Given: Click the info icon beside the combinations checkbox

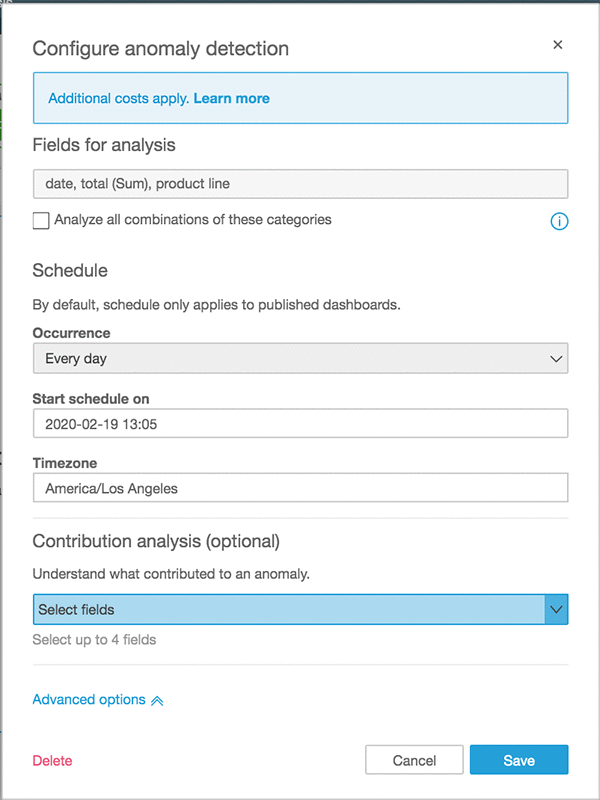Looking at the screenshot, I should point(559,221).
